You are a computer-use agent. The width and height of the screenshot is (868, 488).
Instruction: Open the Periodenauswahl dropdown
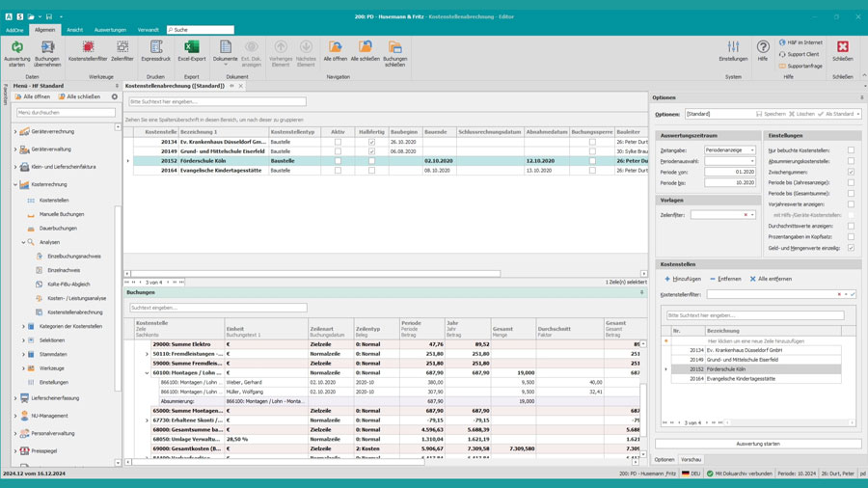751,161
